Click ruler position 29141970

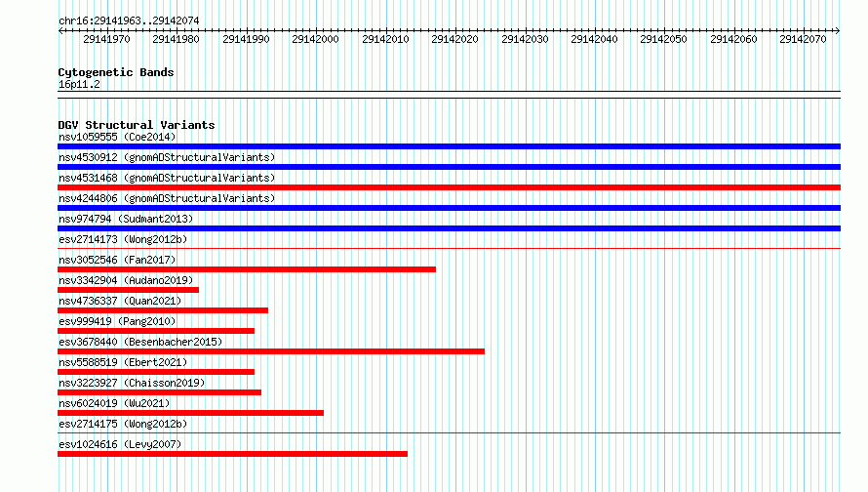tap(106, 39)
